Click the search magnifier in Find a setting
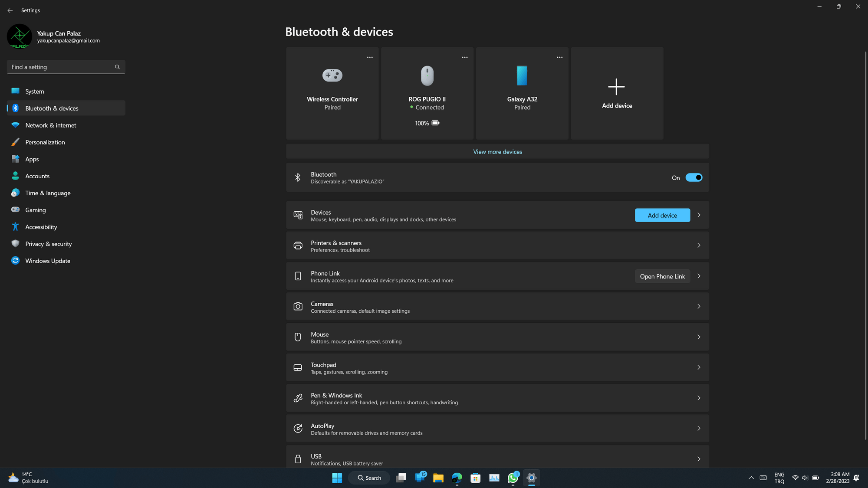 click(x=117, y=67)
